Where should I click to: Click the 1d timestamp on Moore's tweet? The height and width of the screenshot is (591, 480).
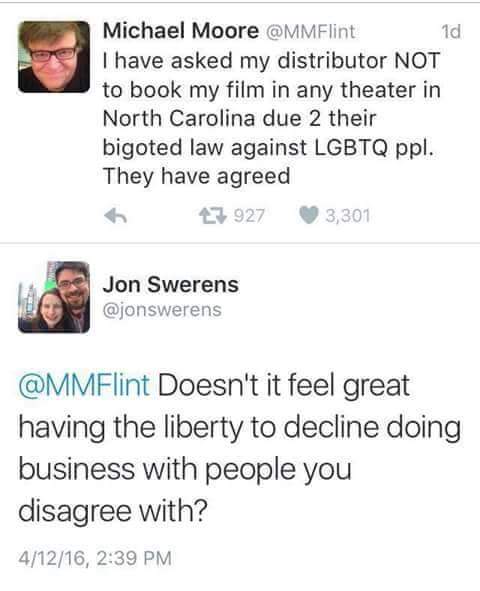[x=450, y=32]
